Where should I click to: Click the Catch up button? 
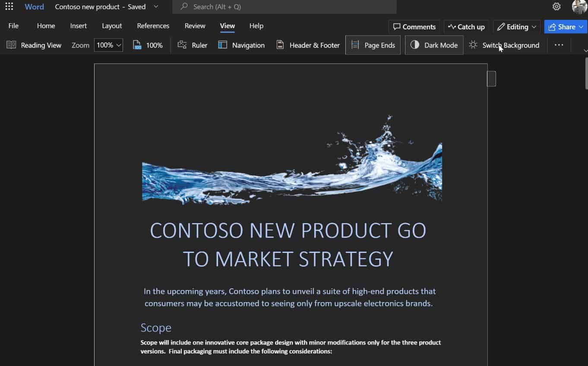pos(466,27)
